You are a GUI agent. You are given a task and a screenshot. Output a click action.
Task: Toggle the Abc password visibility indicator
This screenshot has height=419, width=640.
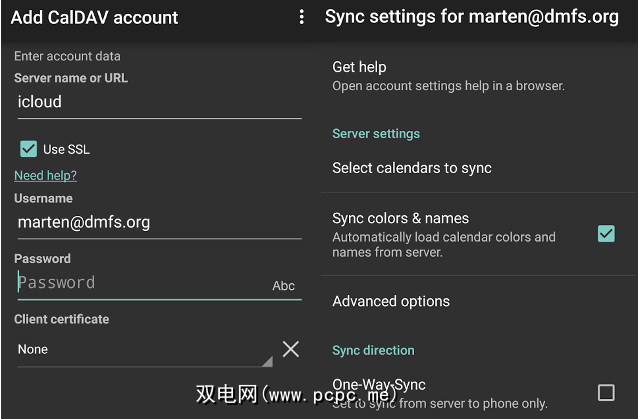(x=284, y=286)
